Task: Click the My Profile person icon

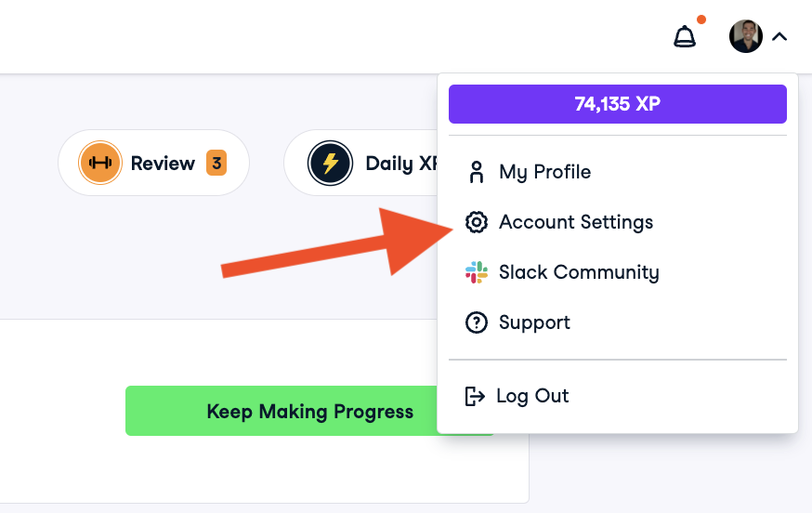Action: 477,172
